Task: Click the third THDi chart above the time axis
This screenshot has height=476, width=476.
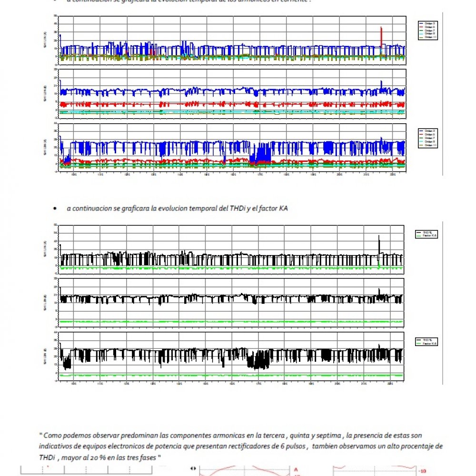Action: tap(231, 357)
